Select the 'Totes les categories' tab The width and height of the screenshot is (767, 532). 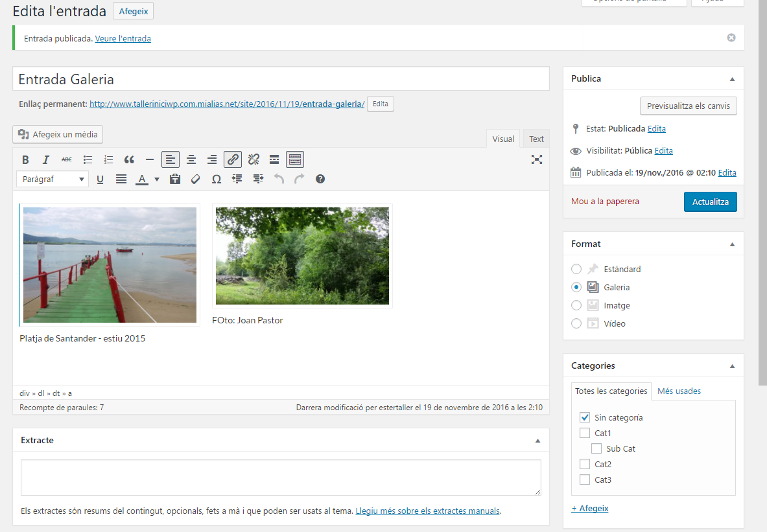point(611,391)
